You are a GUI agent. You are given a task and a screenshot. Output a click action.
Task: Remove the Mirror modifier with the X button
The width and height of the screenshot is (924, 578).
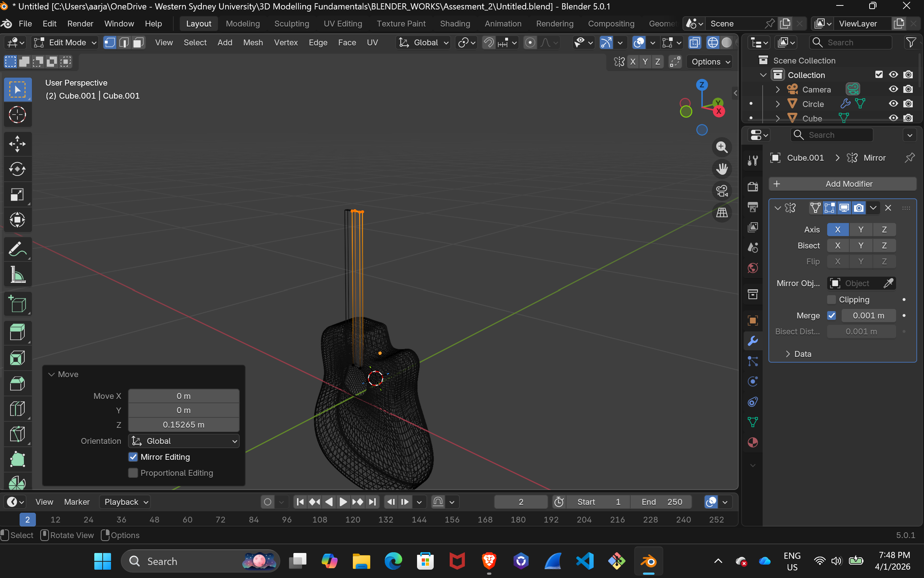[888, 208]
